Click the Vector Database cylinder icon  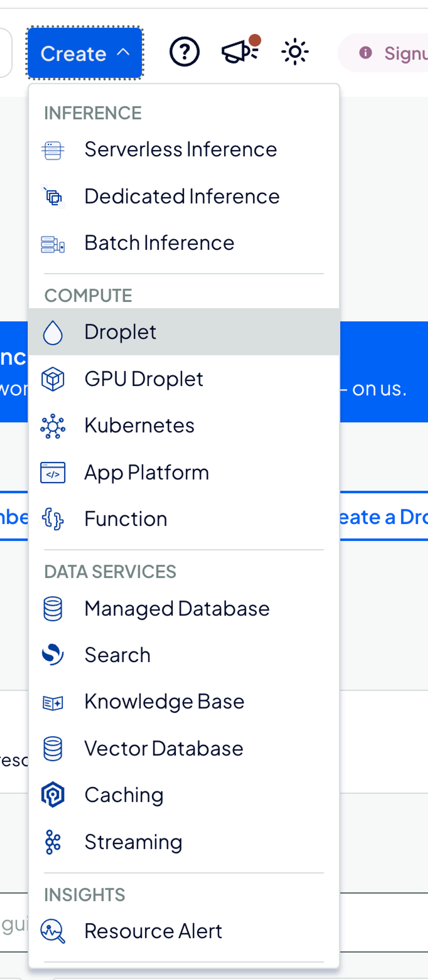pyautogui.click(x=53, y=749)
